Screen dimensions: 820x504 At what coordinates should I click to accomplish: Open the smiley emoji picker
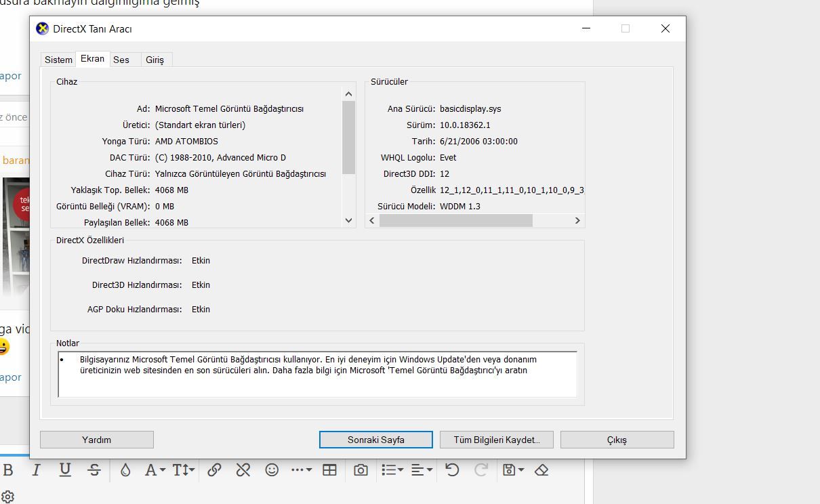pos(272,469)
